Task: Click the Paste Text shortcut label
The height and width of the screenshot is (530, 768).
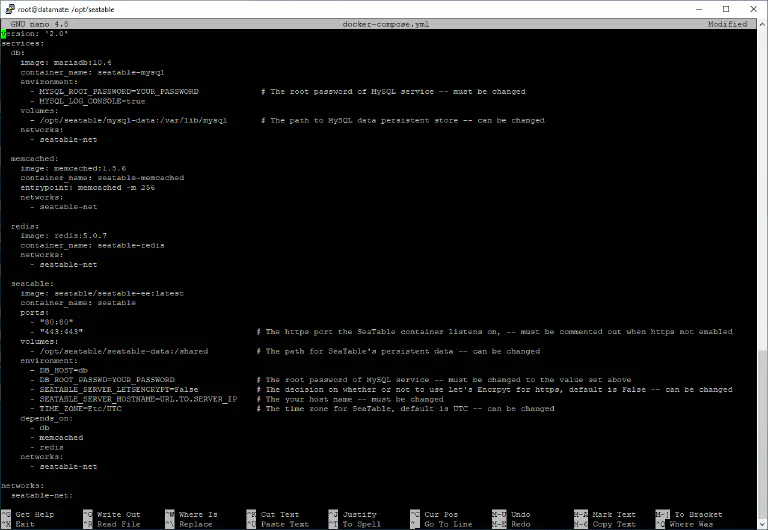Action: (x=285, y=524)
